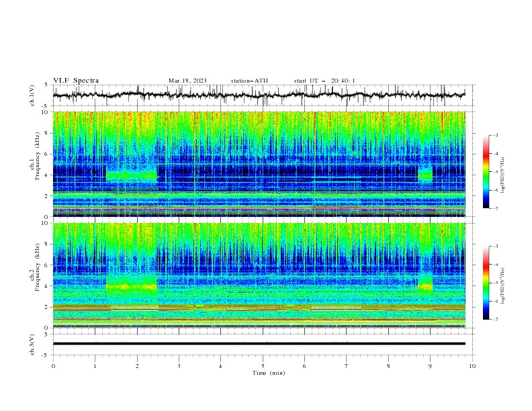Click the ch.1 4 kHz burst near 9 min
Screen dimensions: 532x411
[425, 175]
